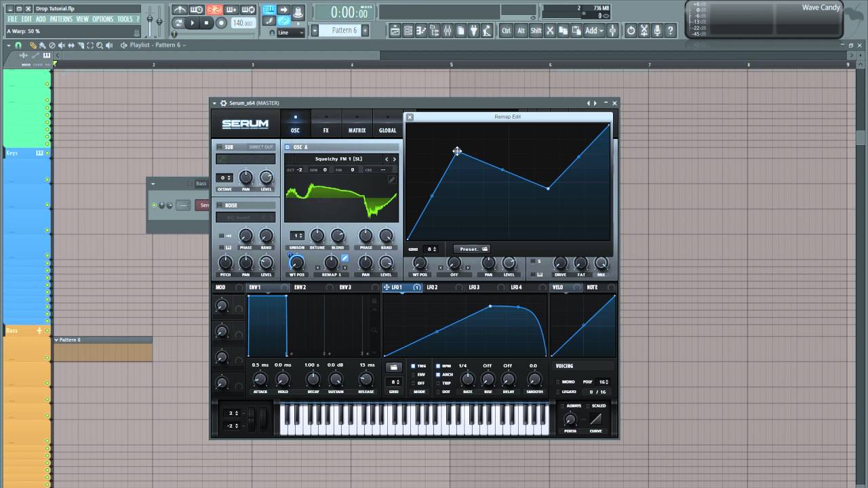Click the Play button in the transport

coord(192,22)
